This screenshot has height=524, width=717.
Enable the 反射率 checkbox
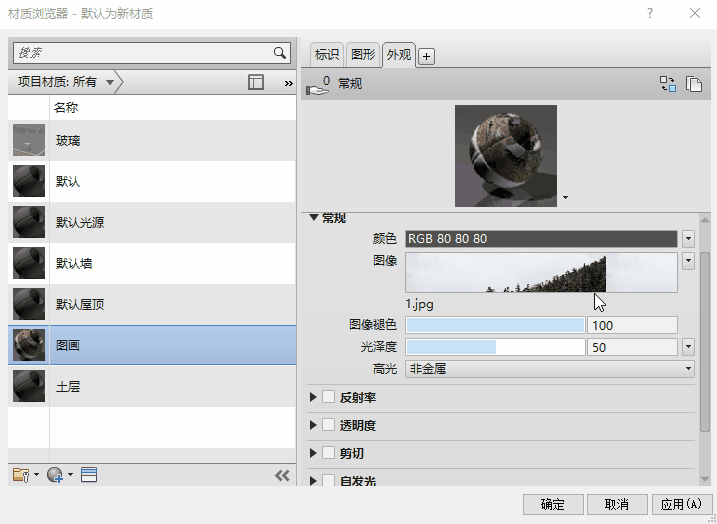coord(328,397)
